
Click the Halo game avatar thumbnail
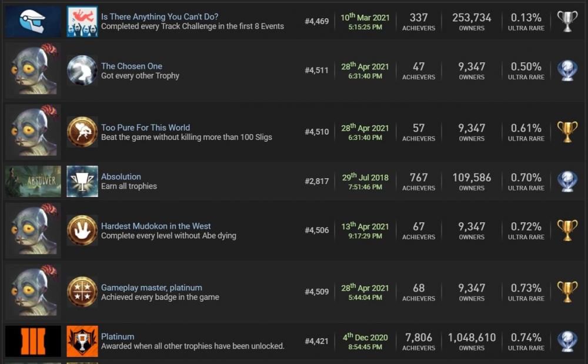[x=32, y=18]
